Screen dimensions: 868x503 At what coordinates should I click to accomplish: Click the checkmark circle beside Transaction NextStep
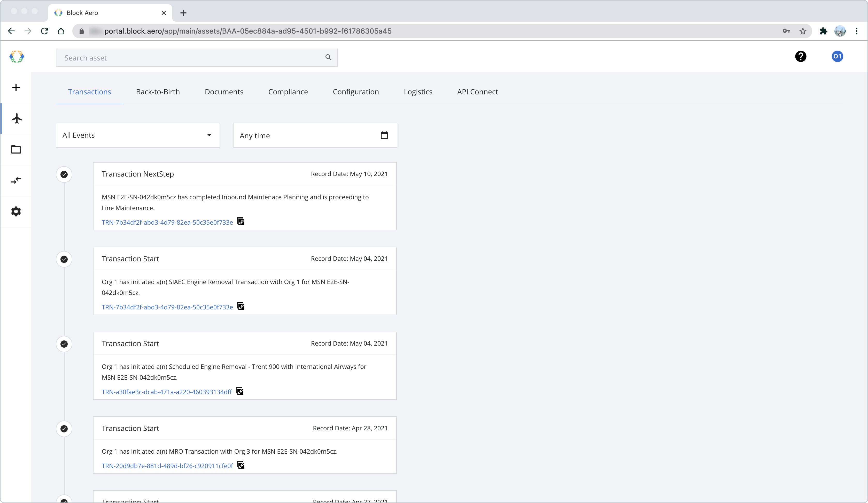tap(64, 174)
